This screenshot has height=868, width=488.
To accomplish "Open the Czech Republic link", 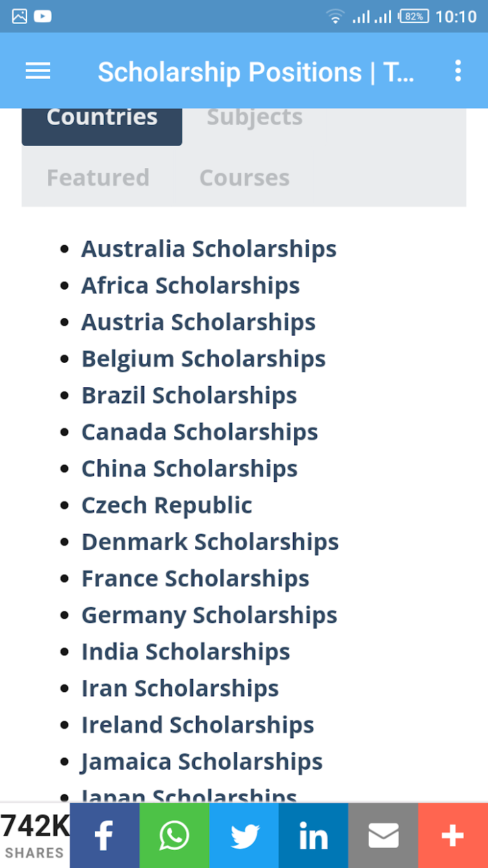I will click(x=167, y=505).
